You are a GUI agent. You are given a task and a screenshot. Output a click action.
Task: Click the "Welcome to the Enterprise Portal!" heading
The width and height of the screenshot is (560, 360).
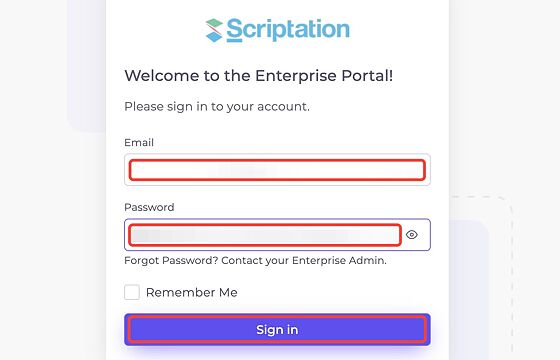(x=259, y=76)
